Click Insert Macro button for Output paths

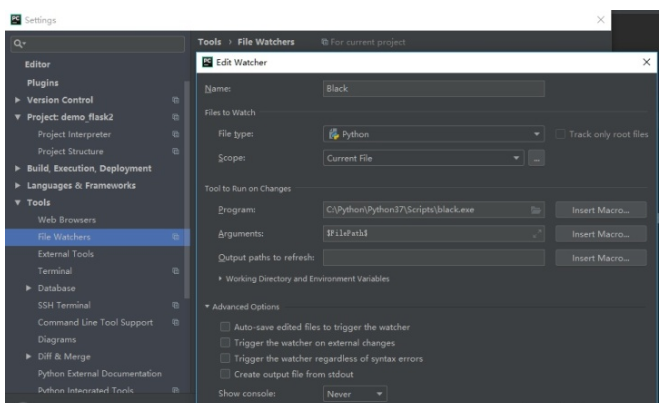[601, 258]
